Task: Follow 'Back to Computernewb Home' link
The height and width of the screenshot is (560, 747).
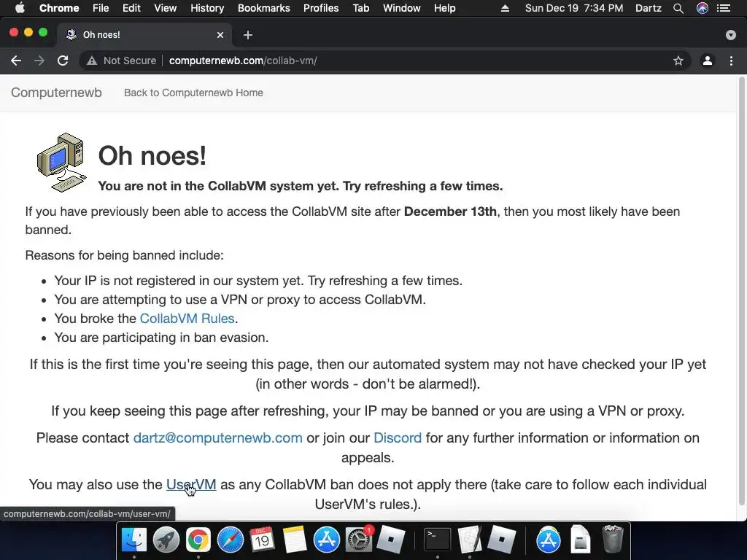Action: [x=193, y=93]
